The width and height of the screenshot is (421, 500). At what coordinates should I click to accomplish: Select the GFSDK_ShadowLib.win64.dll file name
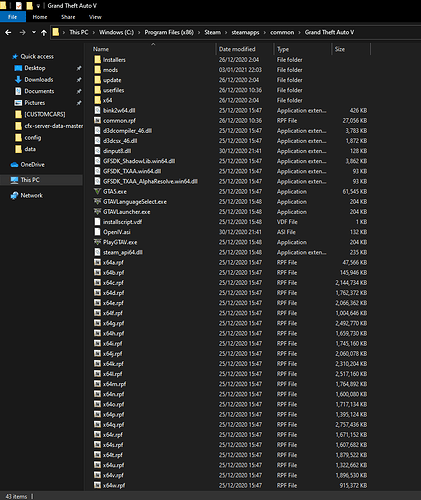point(139,161)
